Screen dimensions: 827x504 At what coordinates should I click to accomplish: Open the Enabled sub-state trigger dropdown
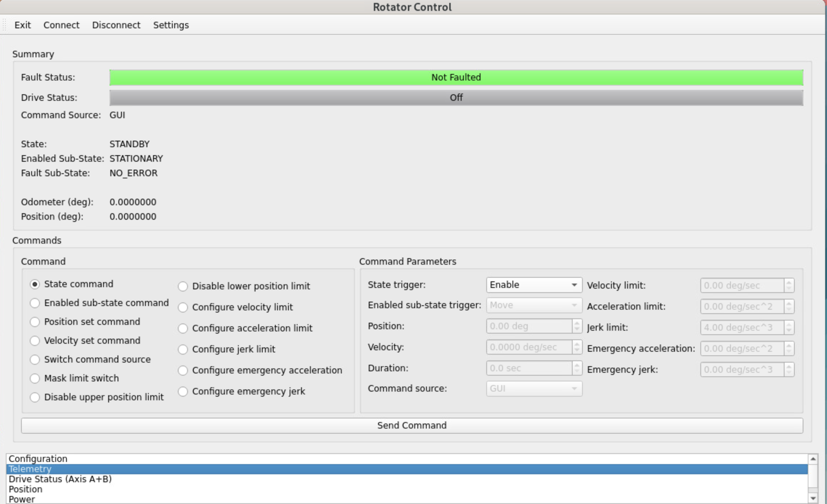coord(534,305)
